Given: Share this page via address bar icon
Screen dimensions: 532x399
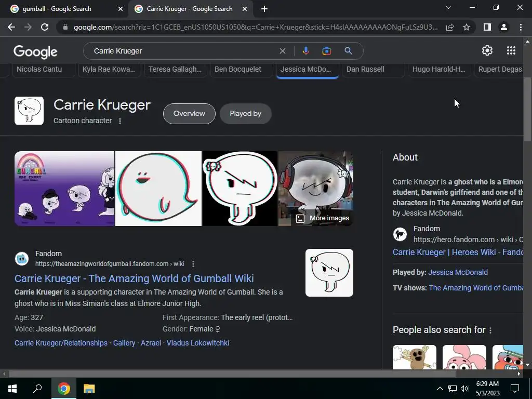Looking at the screenshot, I should pyautogui.click(x=450, y=27).
